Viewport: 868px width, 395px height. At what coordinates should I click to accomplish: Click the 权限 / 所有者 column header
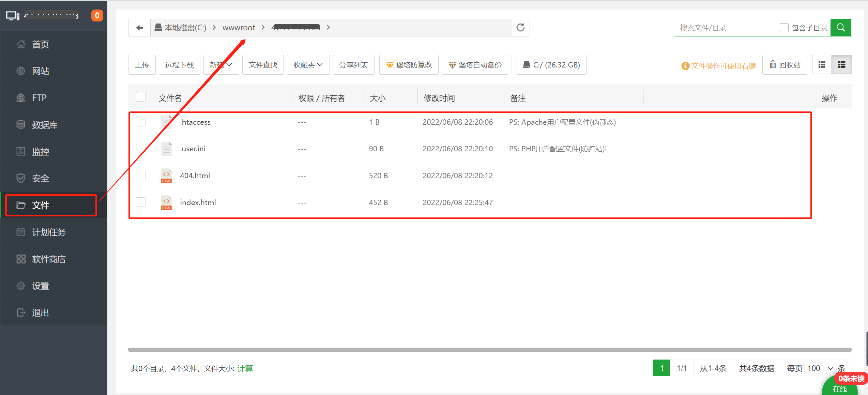[321, 98]
